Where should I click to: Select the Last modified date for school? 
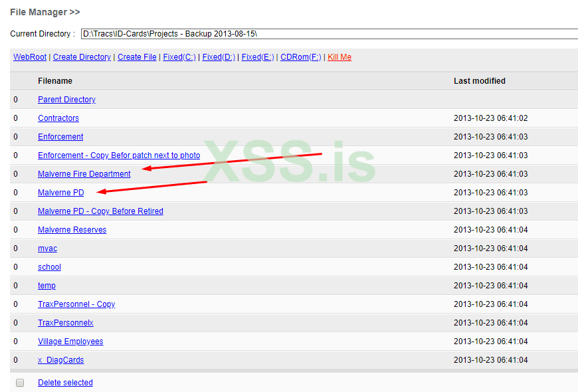491,267
